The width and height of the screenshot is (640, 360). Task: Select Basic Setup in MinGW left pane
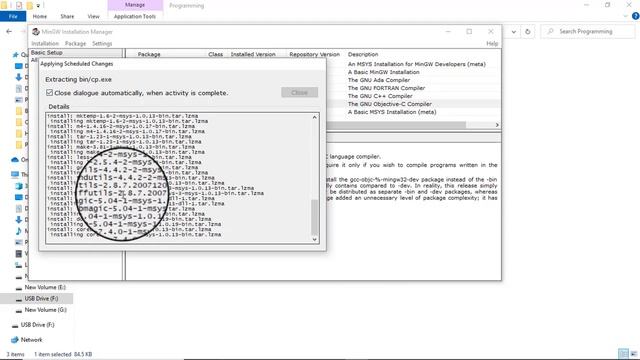[47, 53]
